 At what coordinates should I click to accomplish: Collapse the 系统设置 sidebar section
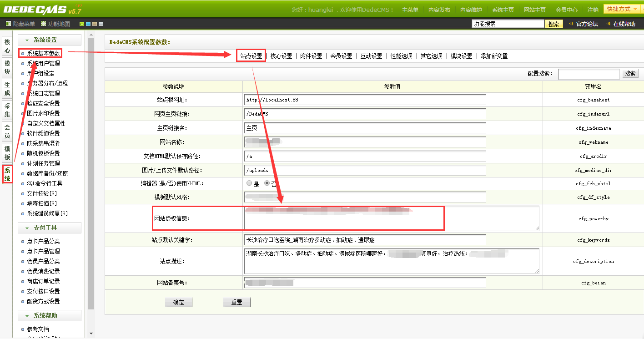[50, 40]
